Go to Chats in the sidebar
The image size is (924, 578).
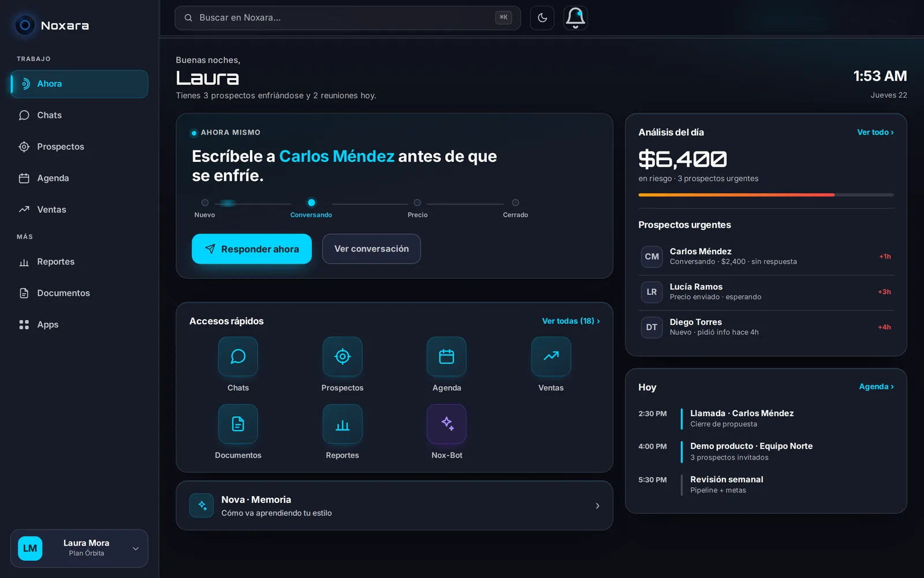pos(79,115)
